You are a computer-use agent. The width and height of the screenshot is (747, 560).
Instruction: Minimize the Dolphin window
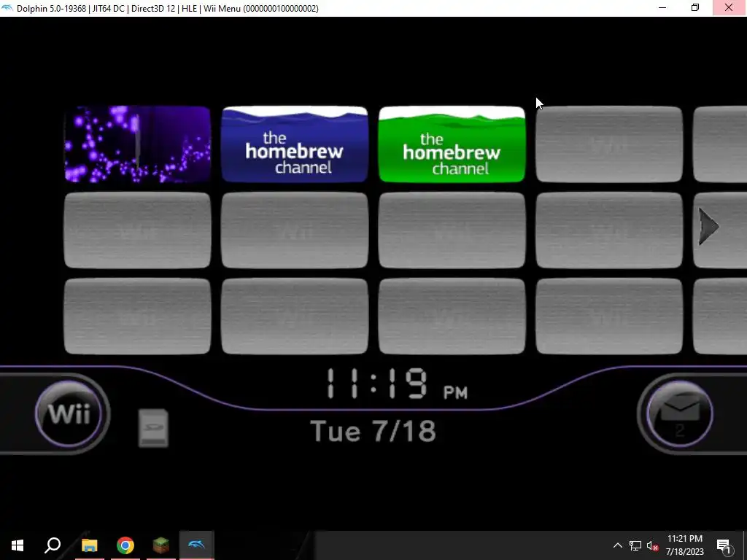(x=662, y=7)
